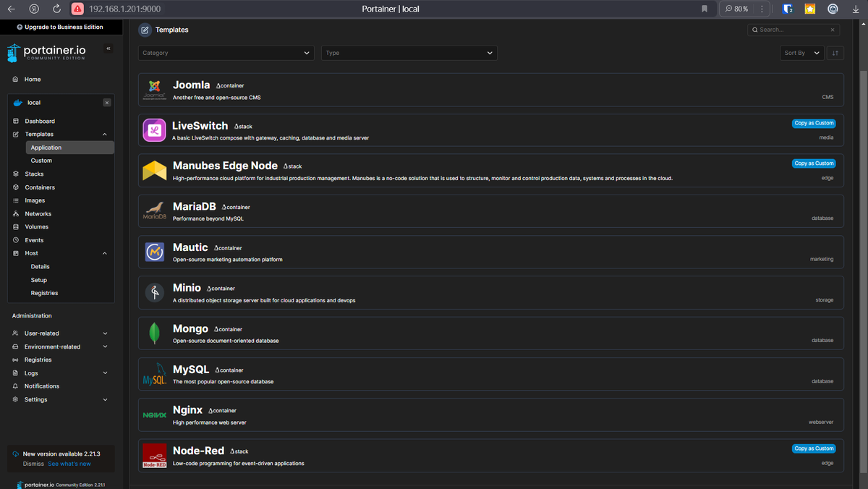
Task: Click the Mautic logo icon
Action: coord(155,252)
